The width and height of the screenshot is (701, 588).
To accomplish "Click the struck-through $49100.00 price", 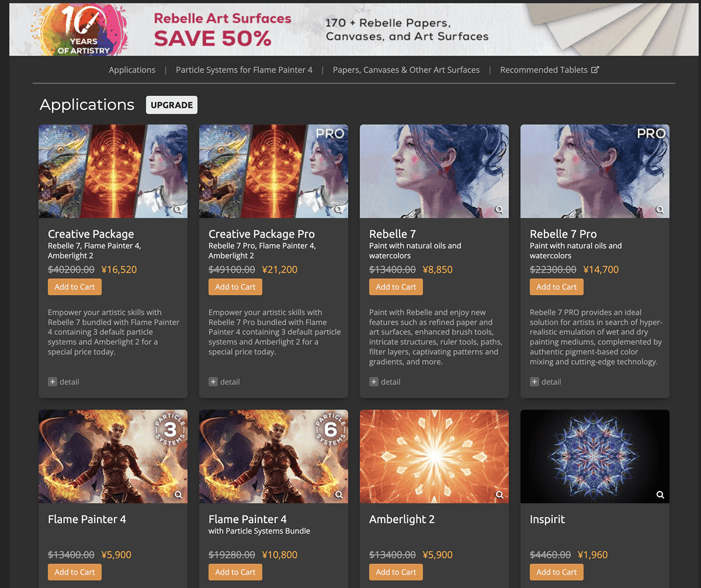I will (232, 269).
